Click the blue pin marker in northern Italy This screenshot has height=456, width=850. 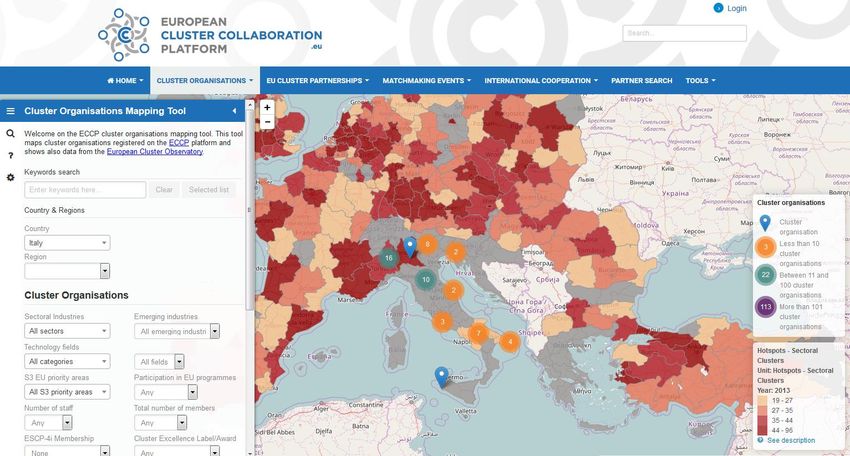410,247
